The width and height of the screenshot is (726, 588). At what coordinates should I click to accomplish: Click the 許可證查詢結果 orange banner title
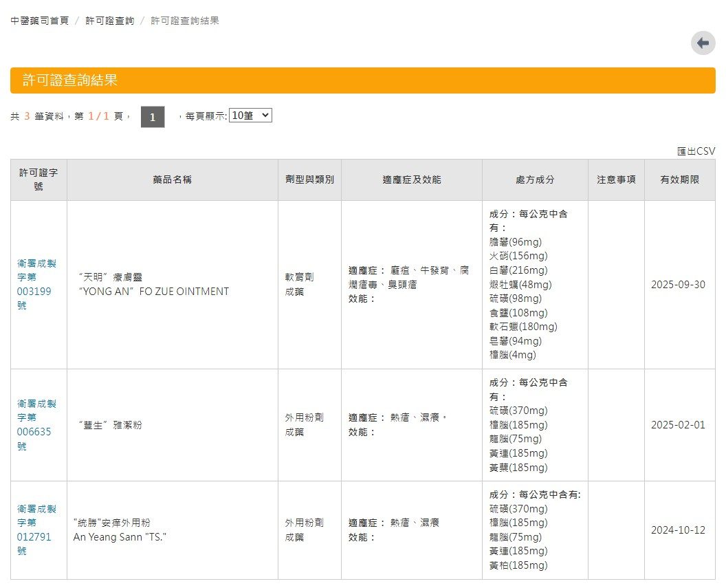pyautogui.click(x=70, y=80)
